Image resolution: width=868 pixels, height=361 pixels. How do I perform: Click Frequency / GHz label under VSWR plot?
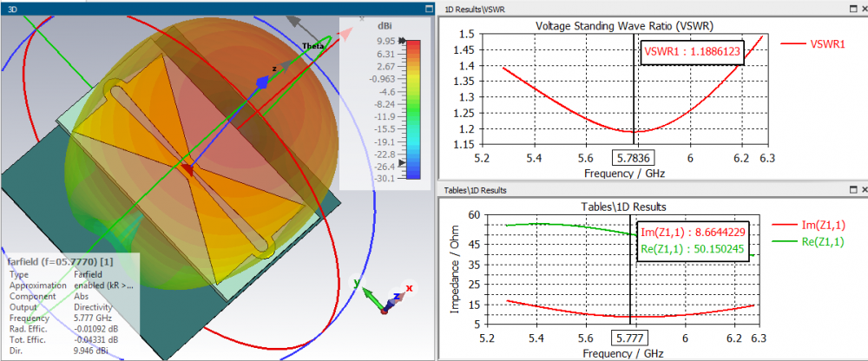click(624, 173)
